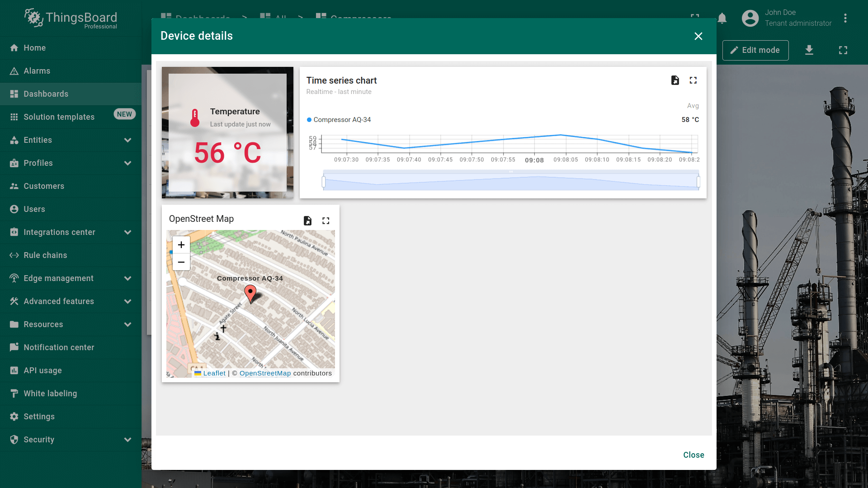Viewport: 868px width, 488px height.
Task: Open notifications bell icon
Action: [x=722, y=19]
